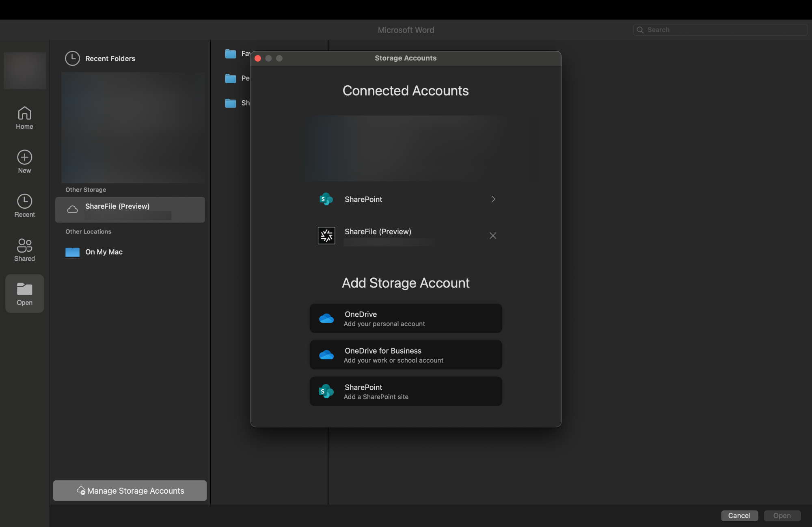Click the Recent Folders clock icon
This screenshot has width=812, height=527.
(x=72, y=58)
